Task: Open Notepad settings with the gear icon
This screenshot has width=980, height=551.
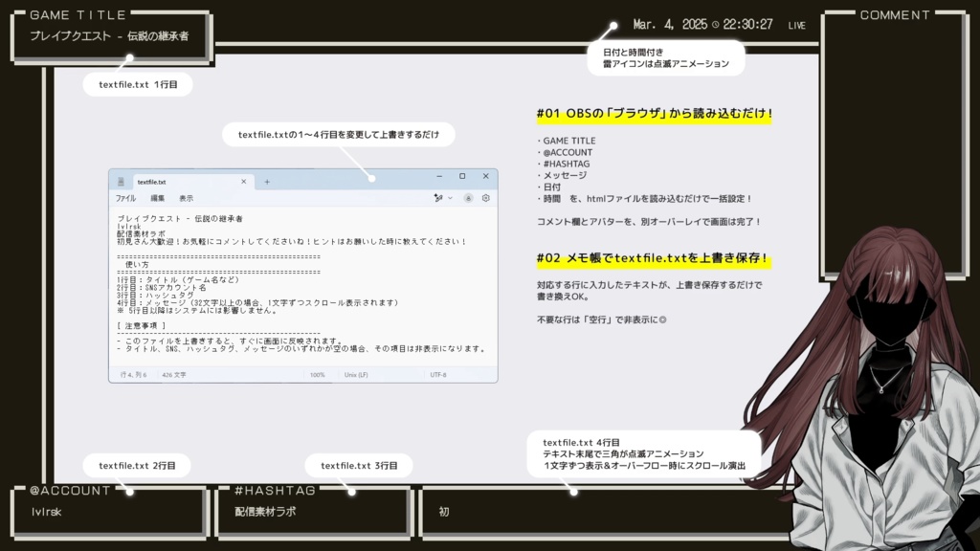Action: click(x=485, y=196)
